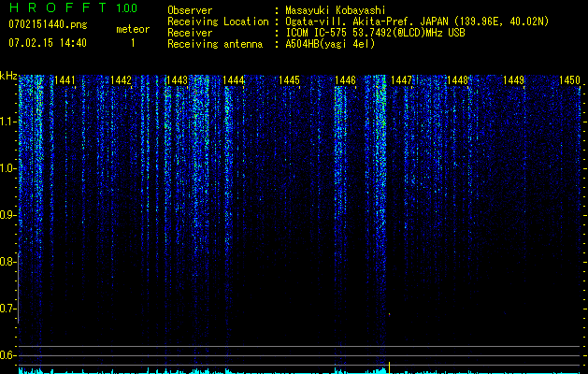Screen dimensions: 588x374
Task: Click the date stamp 07.02.15 14:40
Action: (48, 43)
